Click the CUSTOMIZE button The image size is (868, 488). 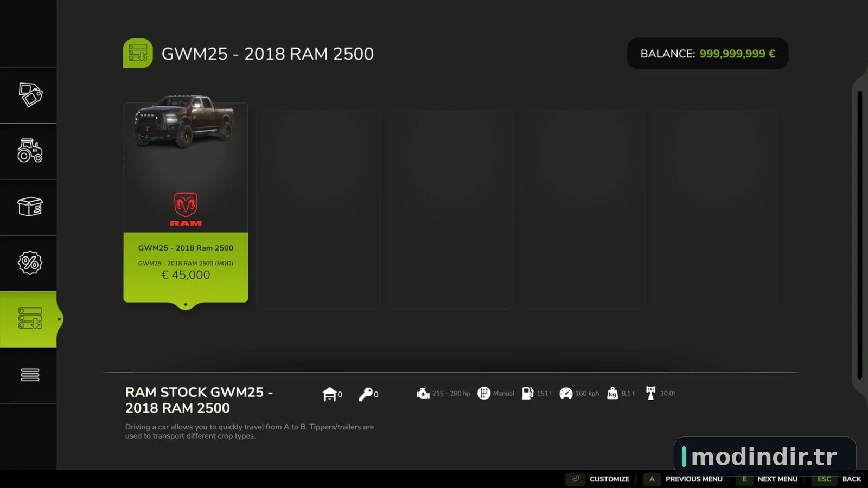pyautogui.click(x=610, y=479)
